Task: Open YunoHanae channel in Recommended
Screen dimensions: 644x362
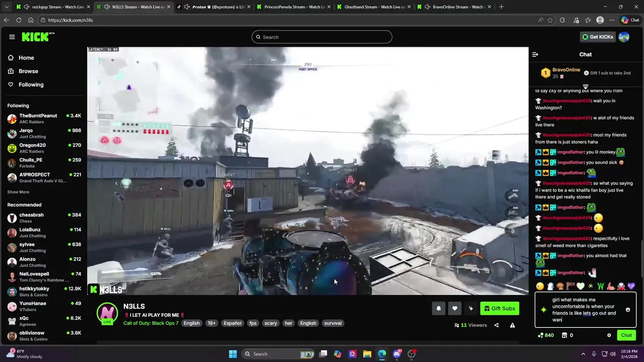Action: tap(44, 306)
